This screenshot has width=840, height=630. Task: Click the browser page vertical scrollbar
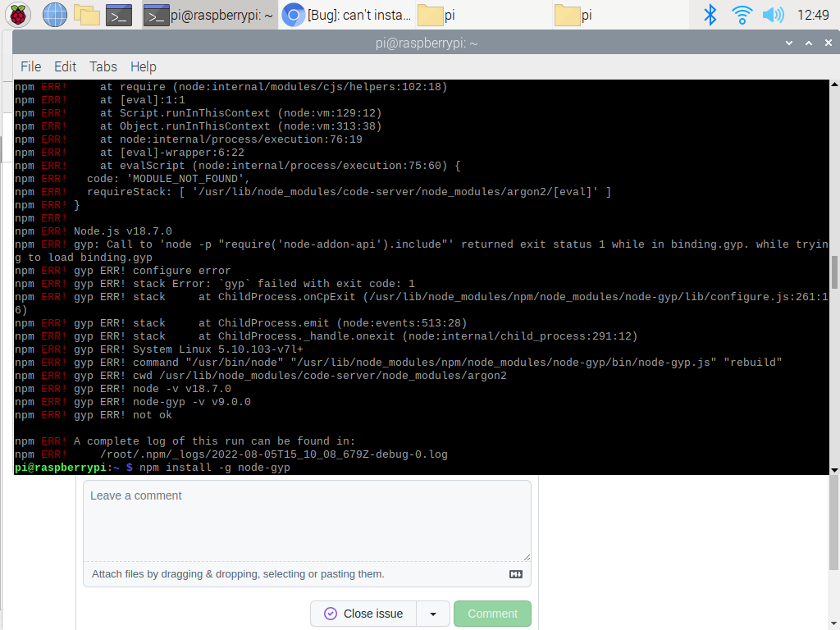tap(834, 523)
